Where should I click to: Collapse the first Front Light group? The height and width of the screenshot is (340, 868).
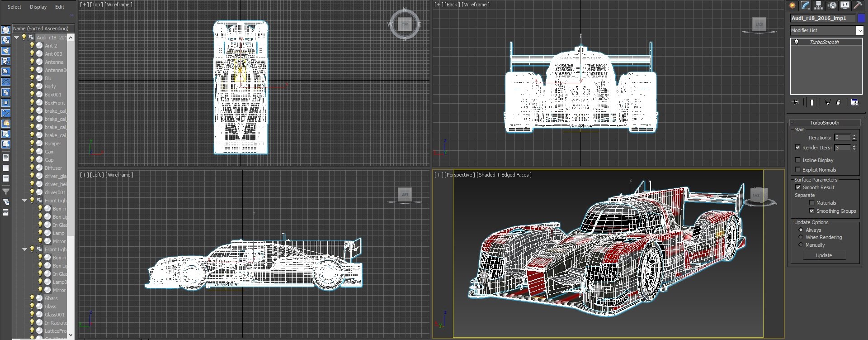(25, 200)
